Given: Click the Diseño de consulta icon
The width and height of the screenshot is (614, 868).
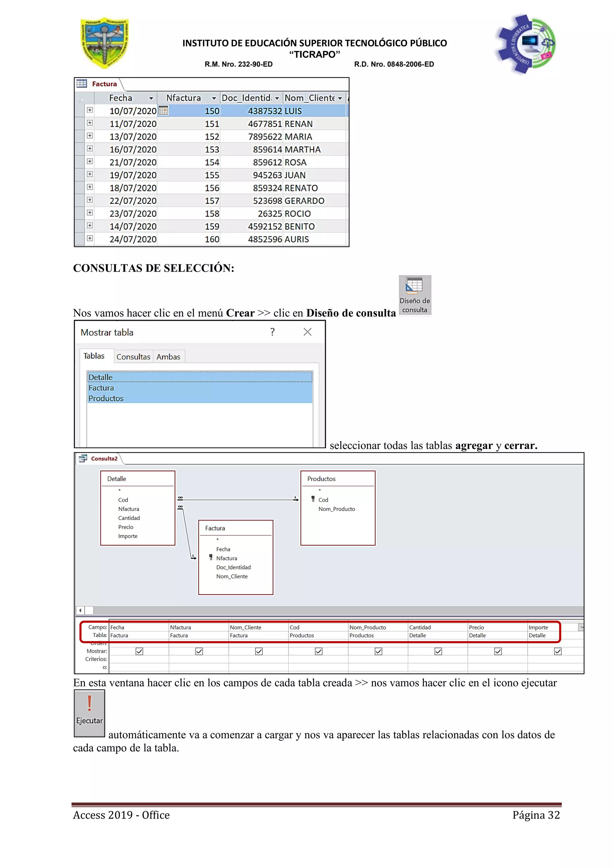Looking at the screenshot, I should click(415, 295).
